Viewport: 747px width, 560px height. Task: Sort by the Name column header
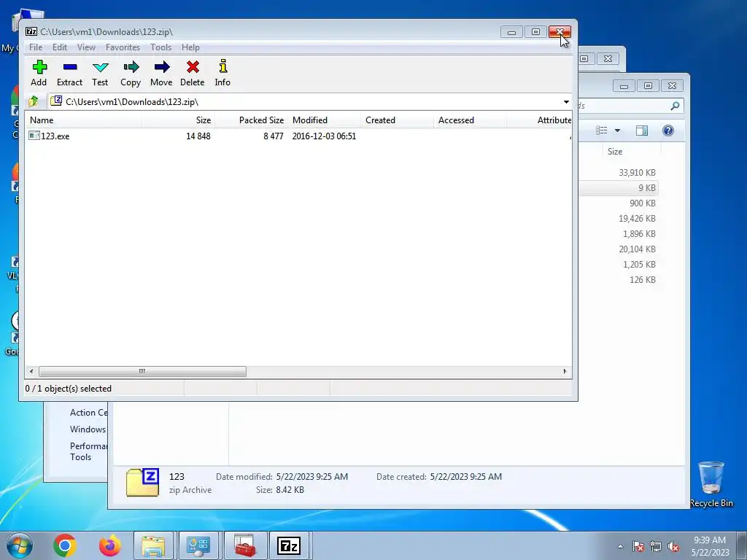84,120
